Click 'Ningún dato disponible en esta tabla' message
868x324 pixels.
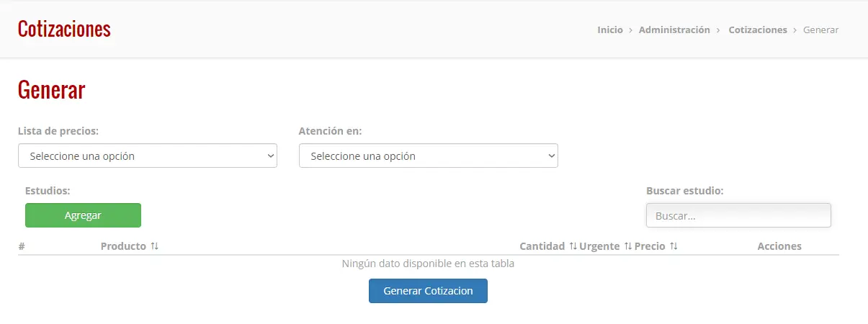428,264
